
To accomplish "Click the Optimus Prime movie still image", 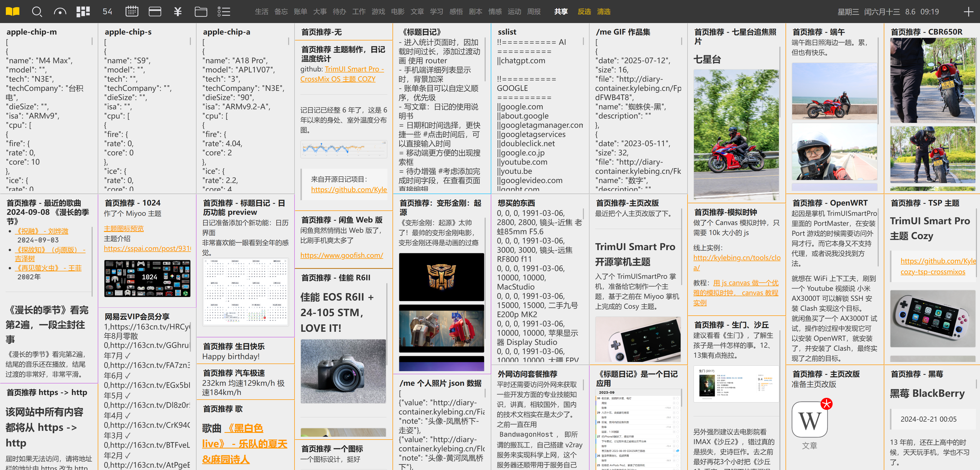I will pos(441,328).
